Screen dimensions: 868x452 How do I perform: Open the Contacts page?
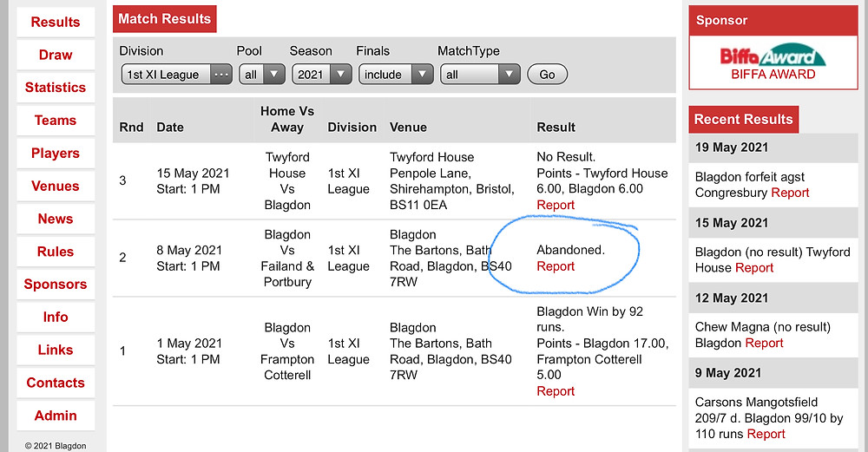pos(56,383)
